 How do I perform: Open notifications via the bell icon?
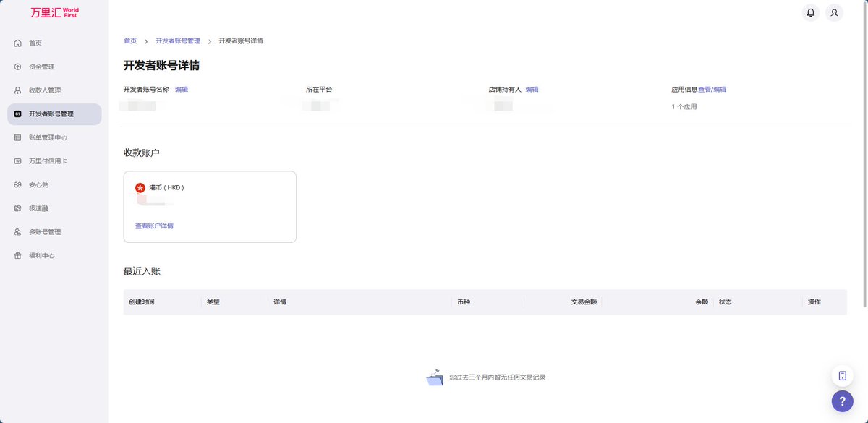[x=811, y=12]
